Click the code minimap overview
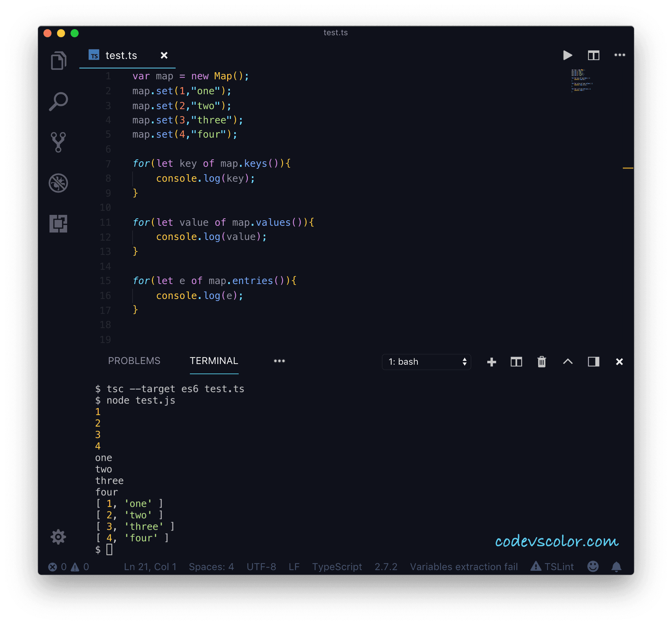672x625 pixels. click(581, 81)
